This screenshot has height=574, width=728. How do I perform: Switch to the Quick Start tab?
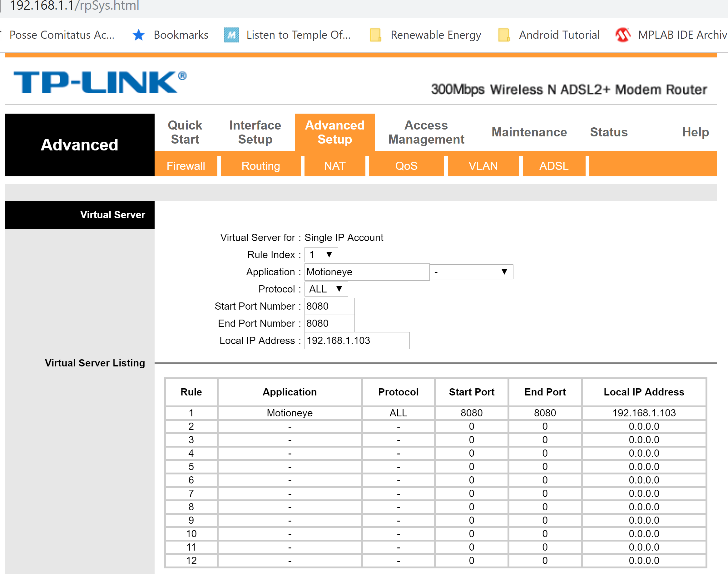pos(185,132)
